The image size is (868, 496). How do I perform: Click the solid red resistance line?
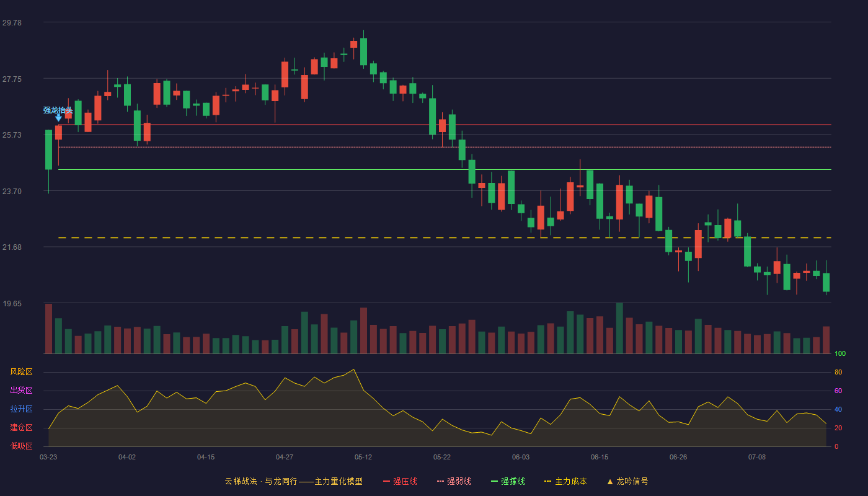click(445, 125)
